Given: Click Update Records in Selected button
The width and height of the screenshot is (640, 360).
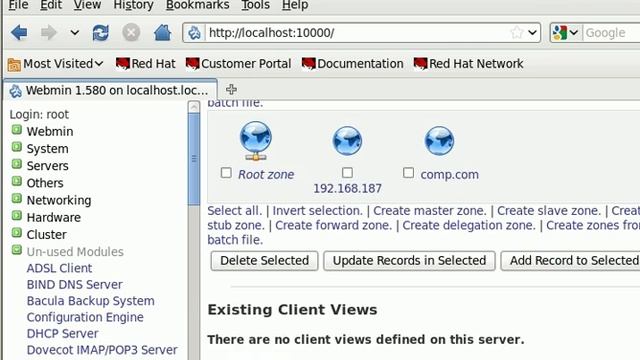Looking at the screenshot, I should [409, 260].
